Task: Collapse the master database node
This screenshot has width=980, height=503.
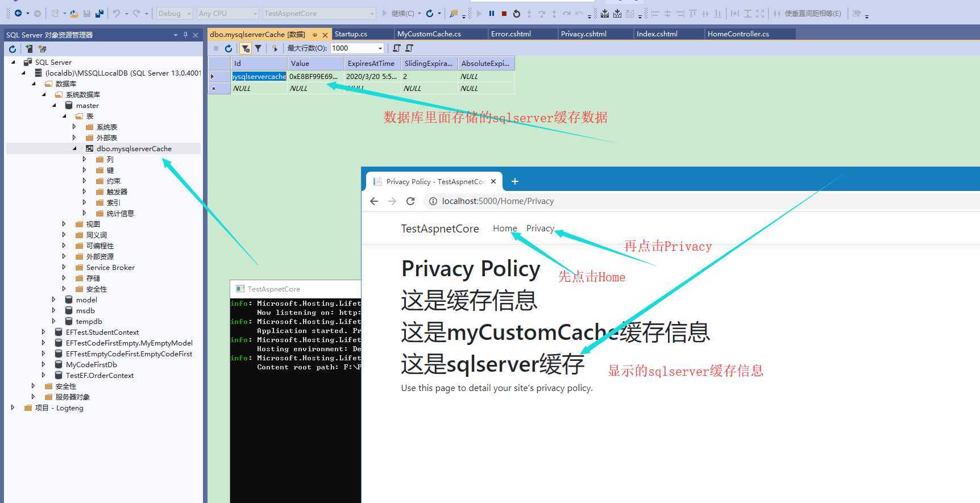Action: coord(54,105)
